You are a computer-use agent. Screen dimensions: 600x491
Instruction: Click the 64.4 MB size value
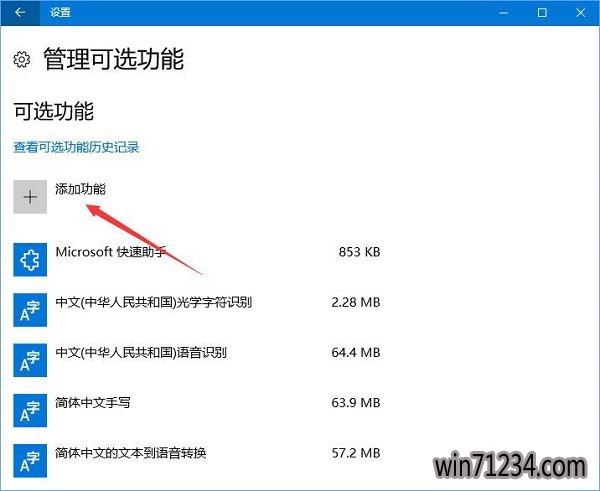point(356,352)
